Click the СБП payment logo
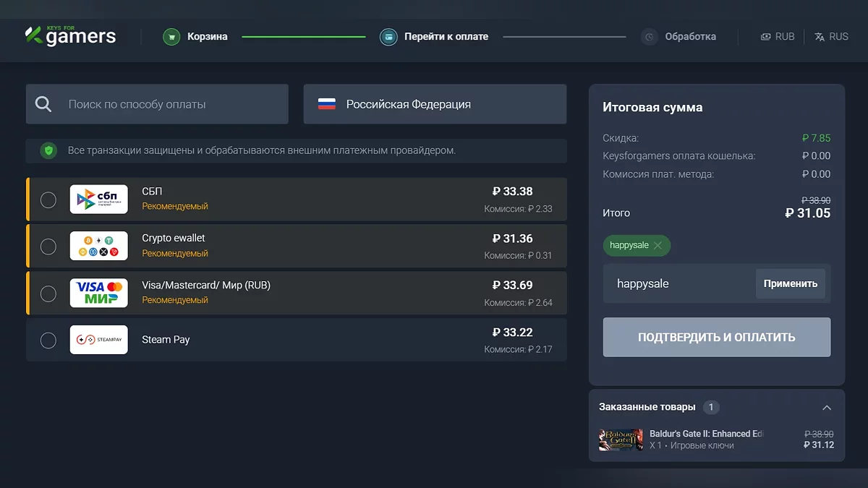The width and height of the screenshot is (868, 488). click(x=98, y=200)
